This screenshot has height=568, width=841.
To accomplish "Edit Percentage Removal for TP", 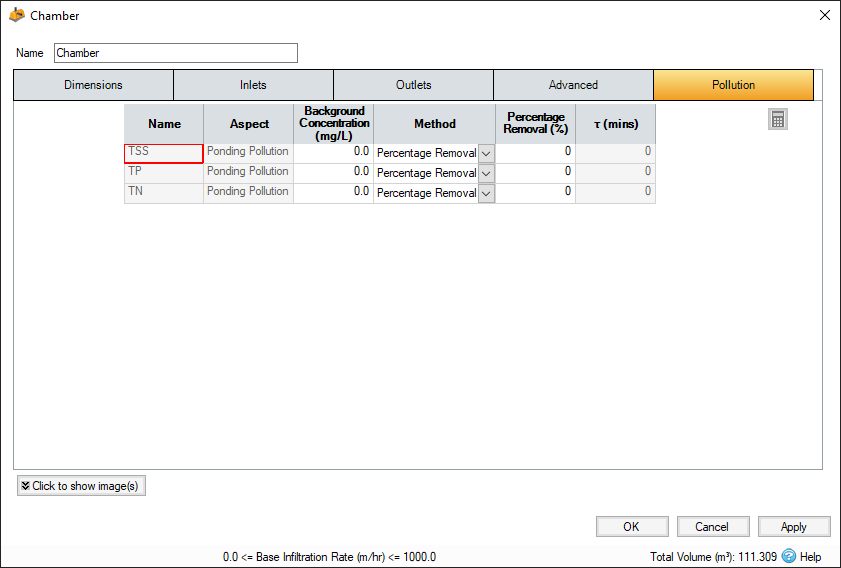I will coord(535,173).
